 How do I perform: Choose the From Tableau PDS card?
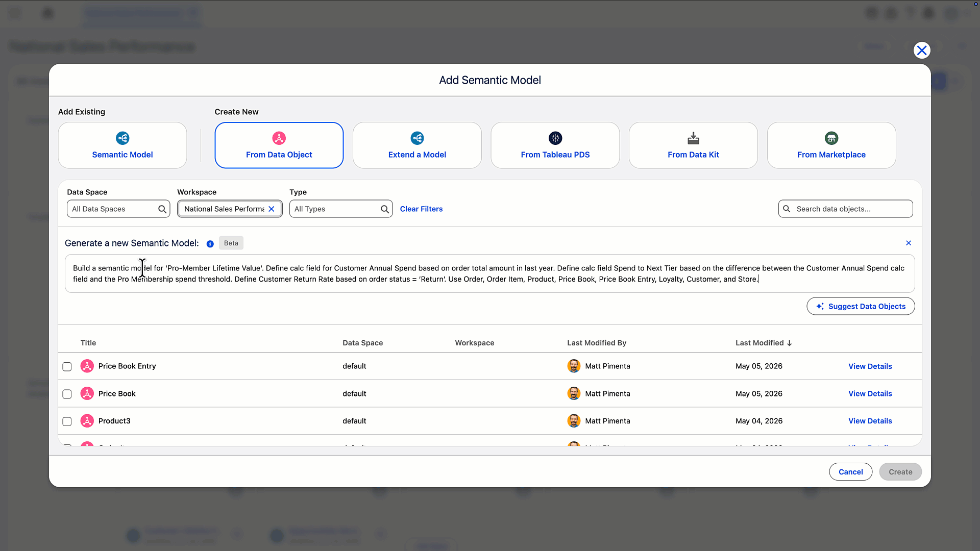tap(555, 145)
